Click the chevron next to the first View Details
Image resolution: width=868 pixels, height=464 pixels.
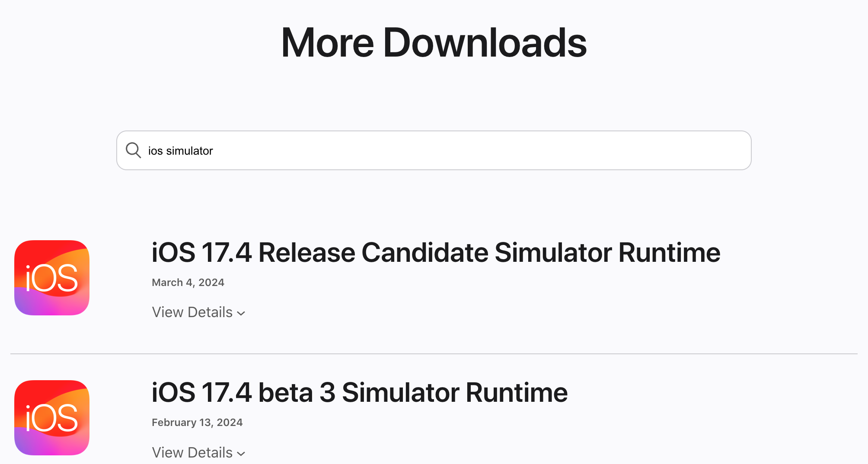coord(241,313)
